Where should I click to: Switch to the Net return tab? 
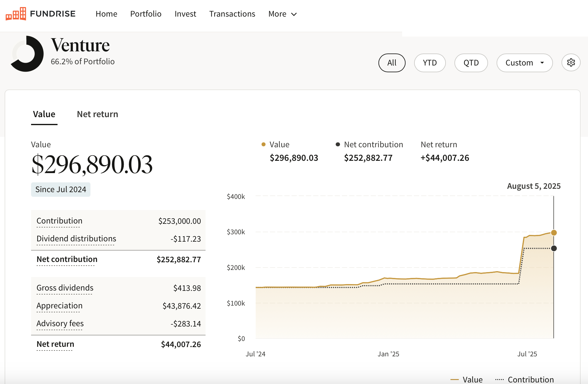pyautogui.click(x=97, y=114)
